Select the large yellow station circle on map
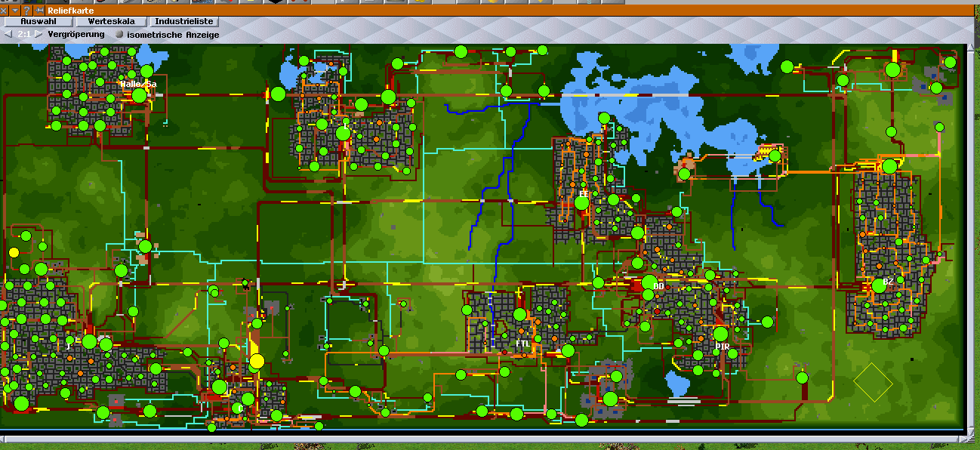 (257, 362)
